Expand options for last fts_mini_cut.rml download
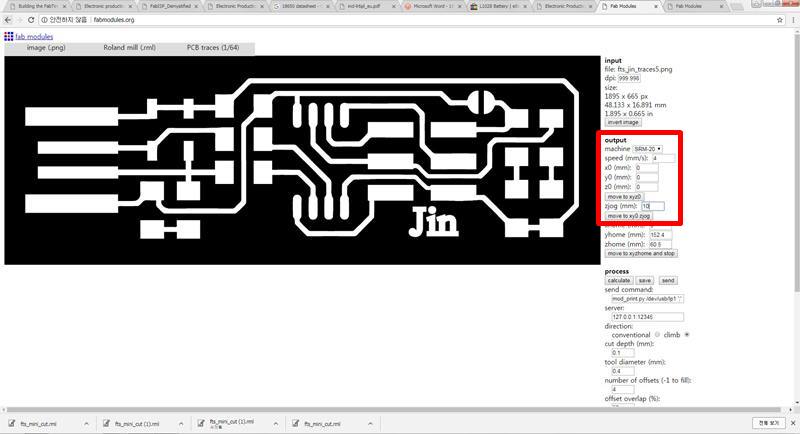Screen dimensions: 800x434 point(370,423)
